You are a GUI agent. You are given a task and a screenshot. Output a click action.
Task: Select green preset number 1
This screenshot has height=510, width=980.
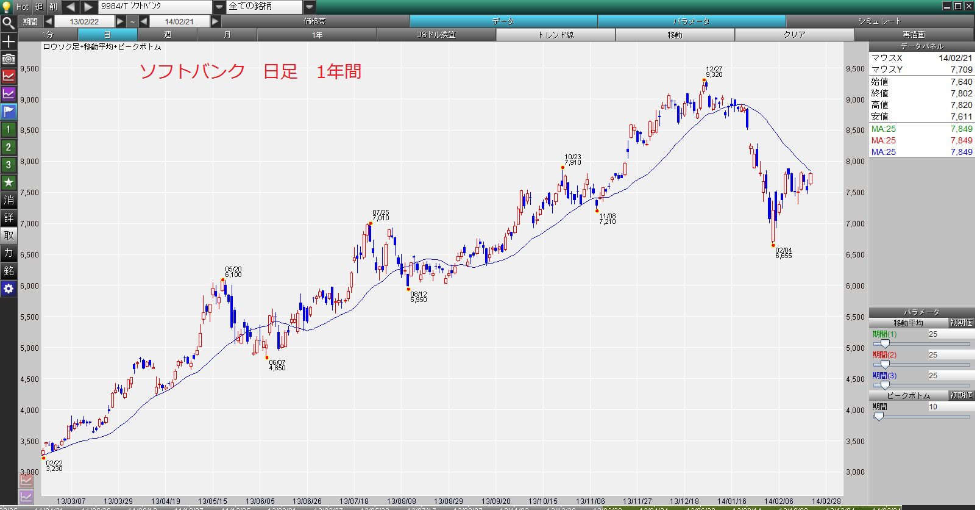pyautogui.click(x=9, y=129)
